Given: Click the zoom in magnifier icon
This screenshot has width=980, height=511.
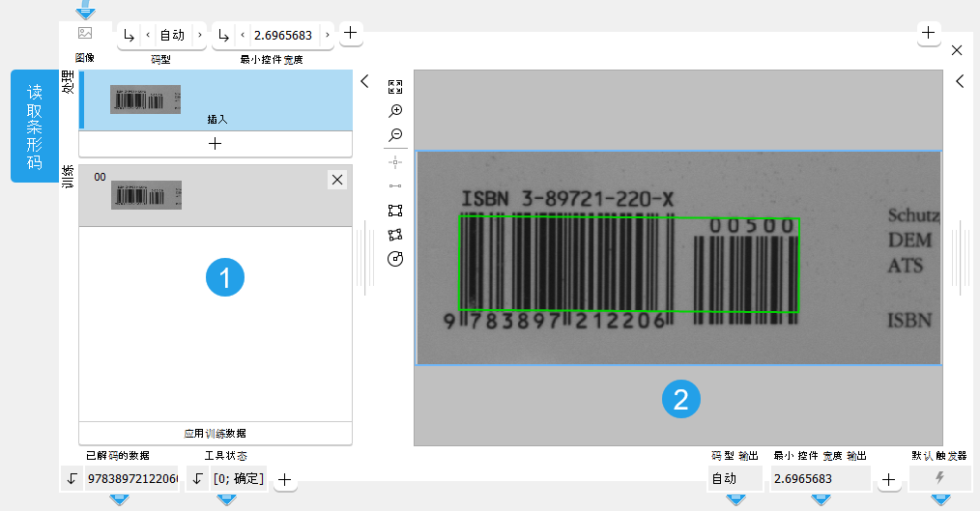Looking at the screenshot, I should click(394, 111).
